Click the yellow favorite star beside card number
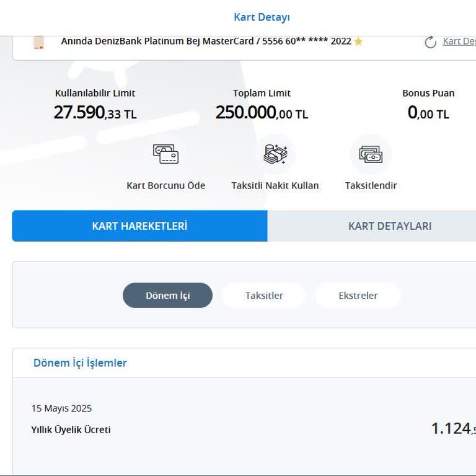This screenshot has width=476, height=476. (358, 42)
